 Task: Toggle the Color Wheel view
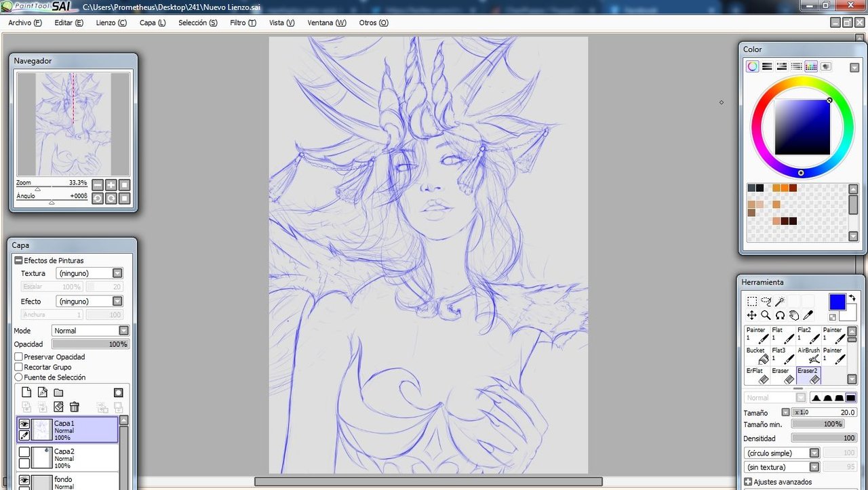752,66
